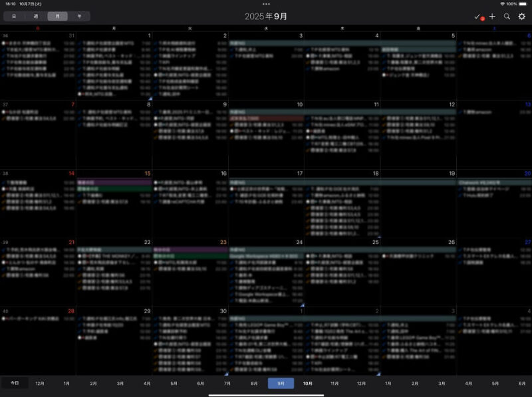Switch to year view (年)
Image resolution: width=532 pixels, height=397 pixels.
coord(78,16)
